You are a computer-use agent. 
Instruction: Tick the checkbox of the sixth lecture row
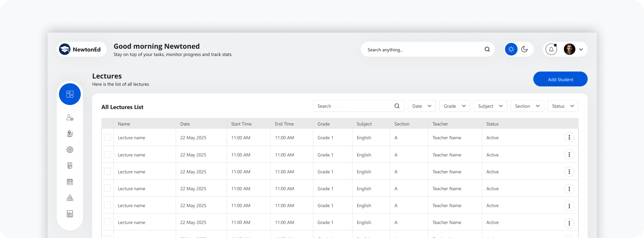click(107, 222)
